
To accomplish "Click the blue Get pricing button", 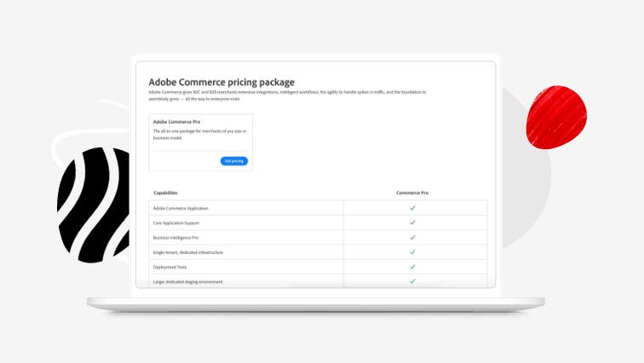I will point(234,161).
